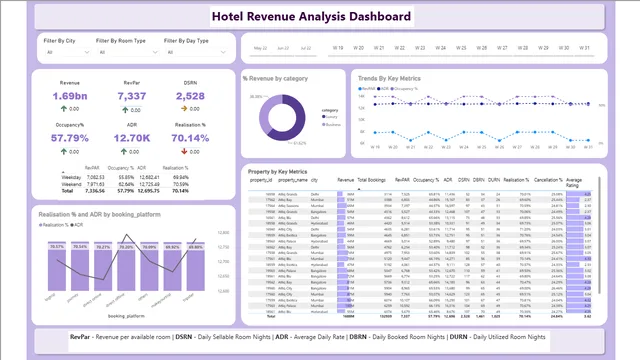Click the orange right arrow under DSRN
Screen dimensions: 640x360
184,109
